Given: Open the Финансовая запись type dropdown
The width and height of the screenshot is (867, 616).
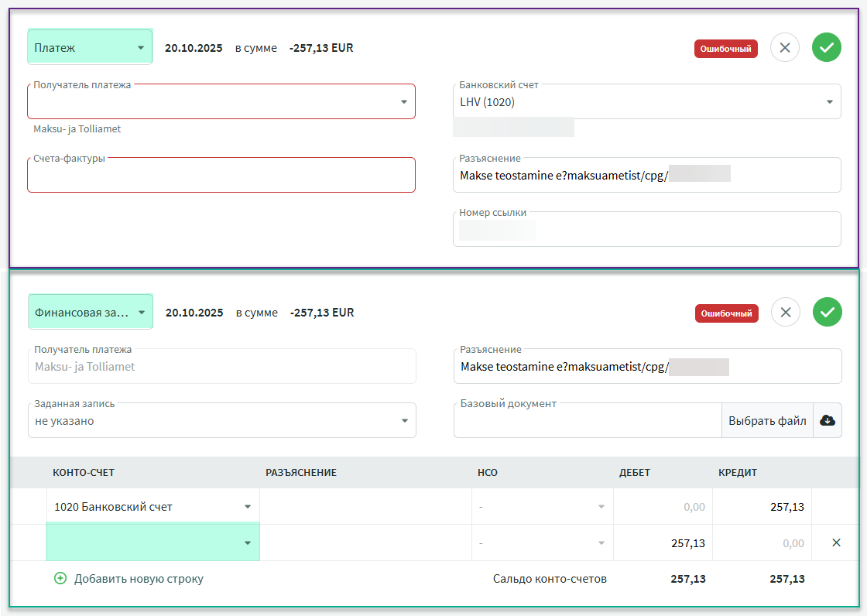Looking at the screenshot, I should pos(91,313).
